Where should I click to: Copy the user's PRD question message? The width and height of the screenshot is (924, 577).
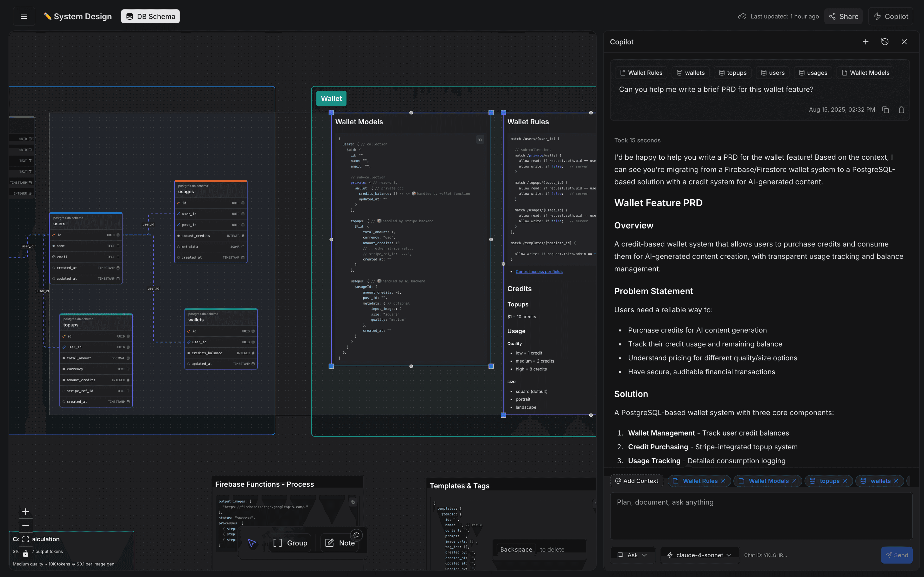(885, 110)
